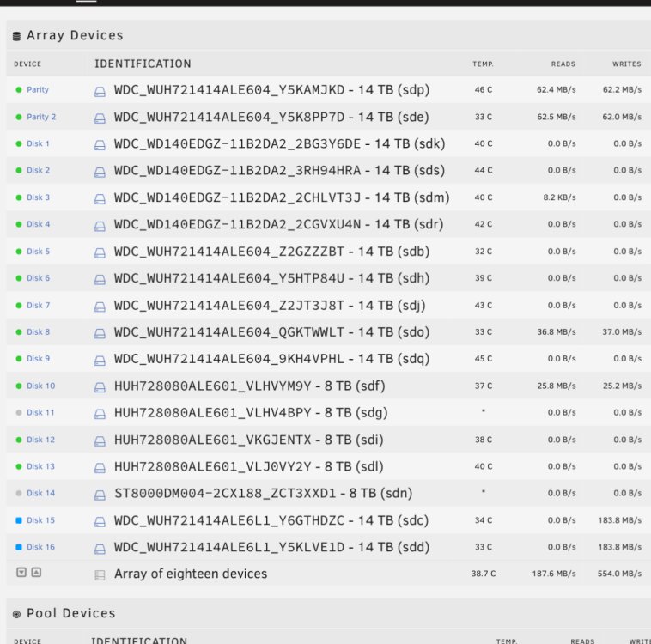
Task: Click identification 'WDC_WUH721414ALE6L1_Y6GTHDZC - 14 TB (sdc)'
Action: pos(271,520)
